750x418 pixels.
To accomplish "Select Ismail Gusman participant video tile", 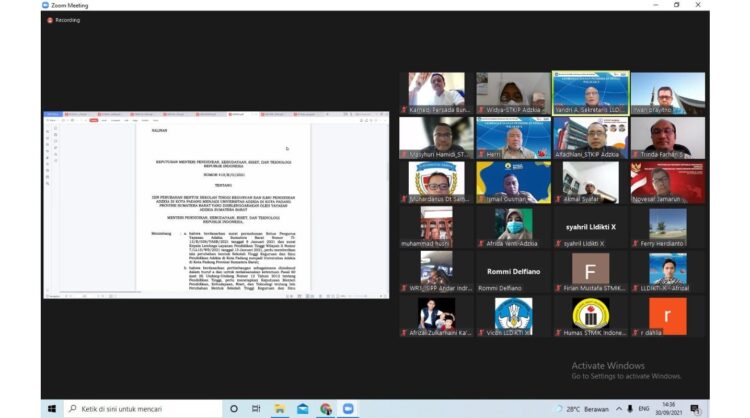I will [512, 182].
